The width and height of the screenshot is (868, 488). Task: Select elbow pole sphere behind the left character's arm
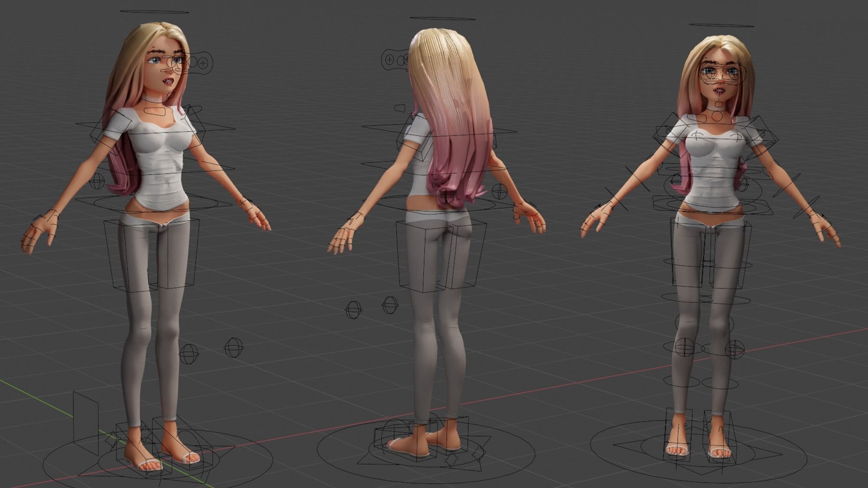96,180
